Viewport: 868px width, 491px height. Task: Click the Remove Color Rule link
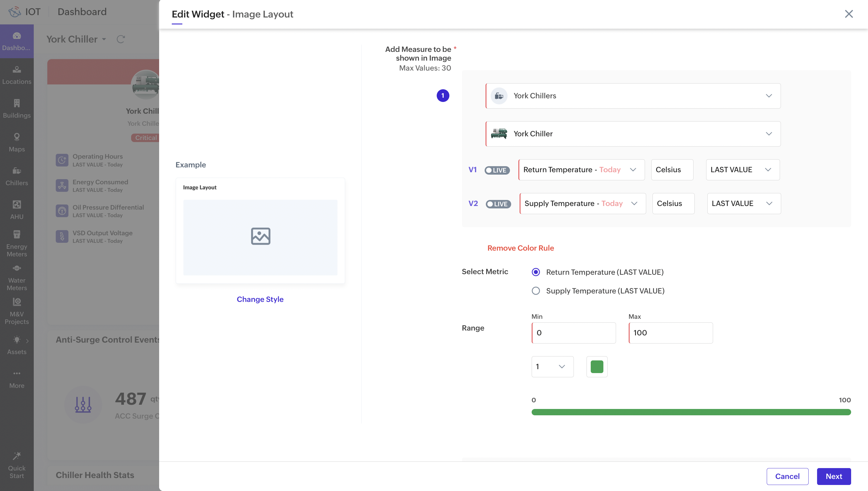(520, 248)
